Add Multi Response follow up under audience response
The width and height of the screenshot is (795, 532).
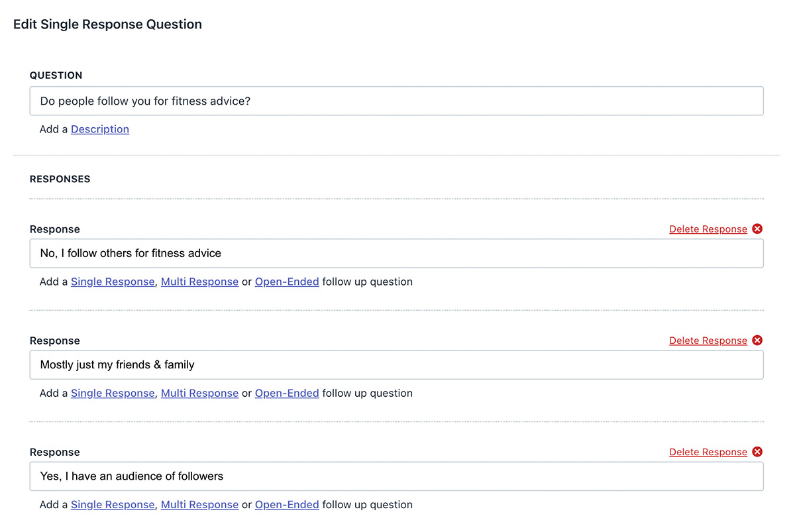point(199,505)
